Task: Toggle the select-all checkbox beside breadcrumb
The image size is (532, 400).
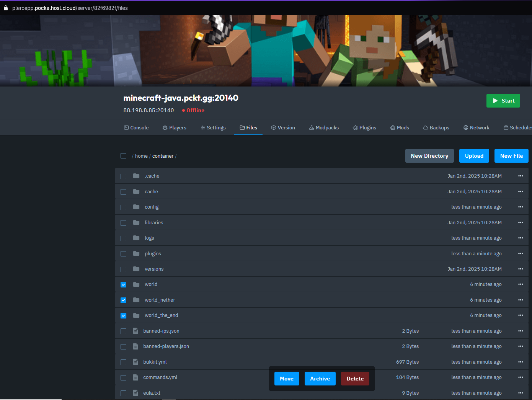Action: [123, 156]
